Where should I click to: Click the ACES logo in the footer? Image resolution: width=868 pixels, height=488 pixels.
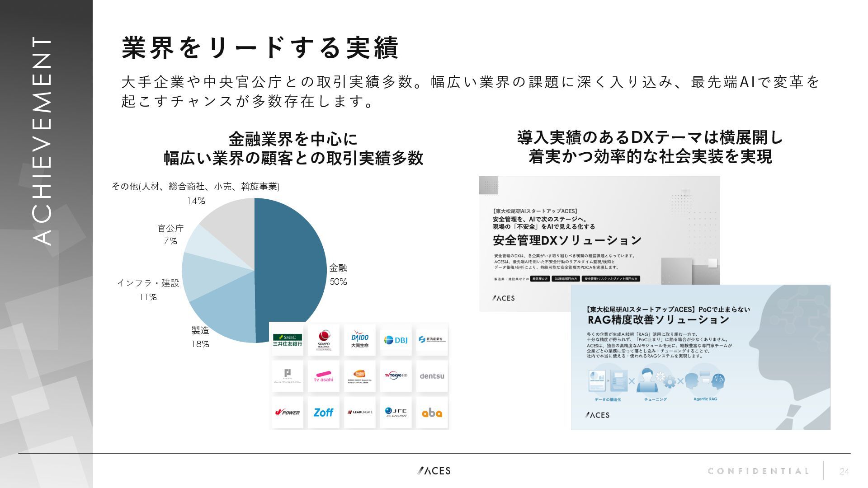coord(434,471)
